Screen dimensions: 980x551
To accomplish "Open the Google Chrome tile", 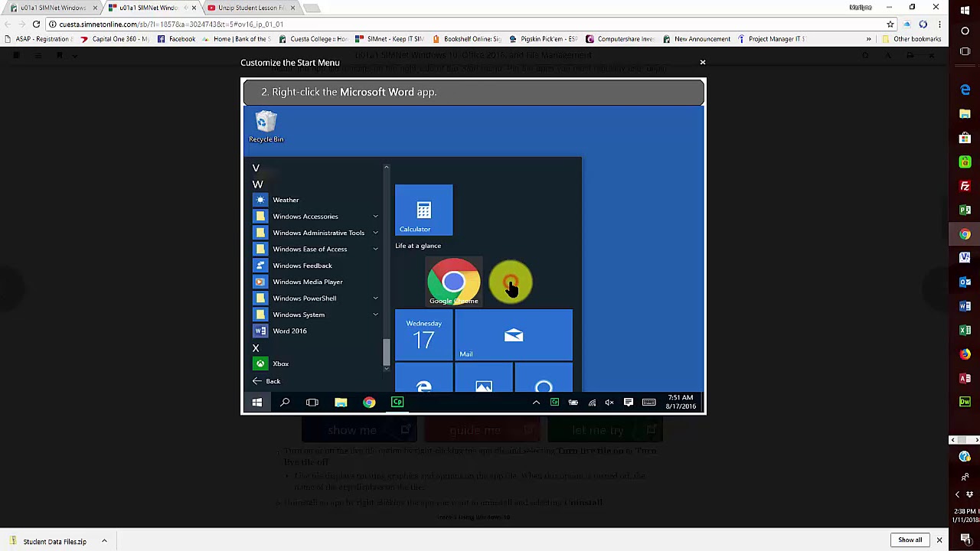I will [454, 282].
